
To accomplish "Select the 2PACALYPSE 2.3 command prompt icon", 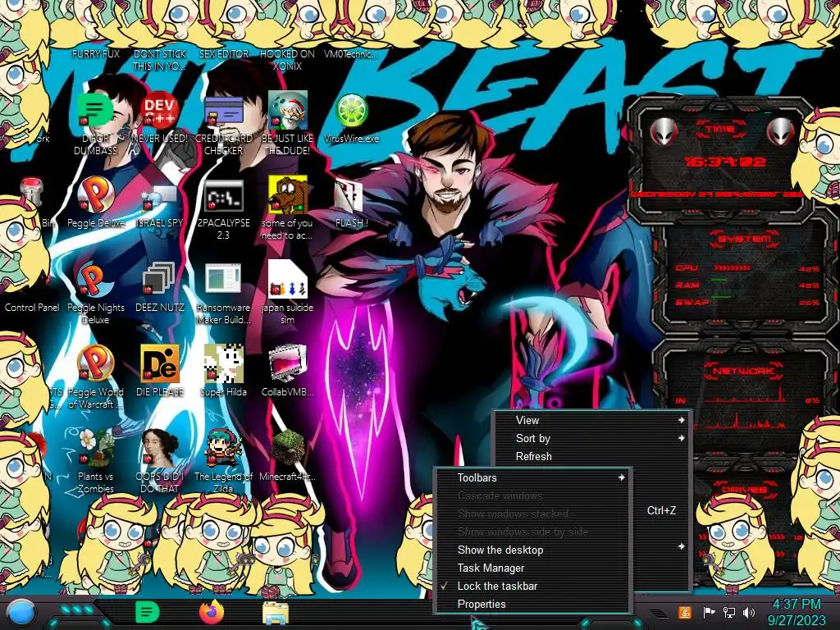I will [224, 195].
